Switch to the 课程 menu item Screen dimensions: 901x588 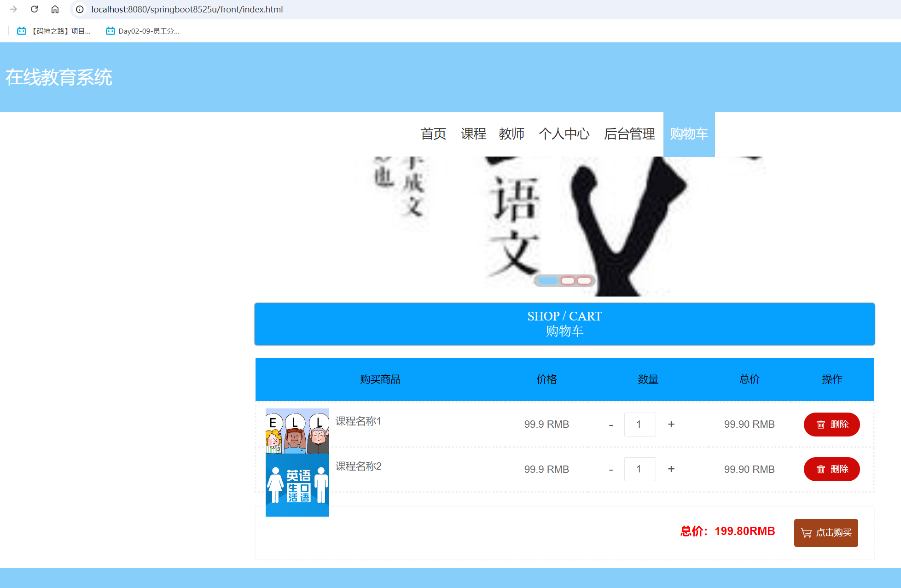tap(473, 134)
